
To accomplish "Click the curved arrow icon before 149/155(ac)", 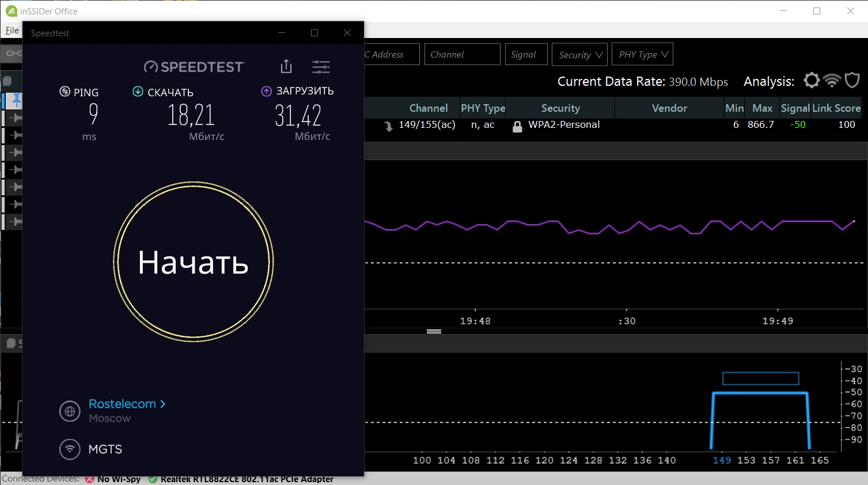I will point(389,126).
